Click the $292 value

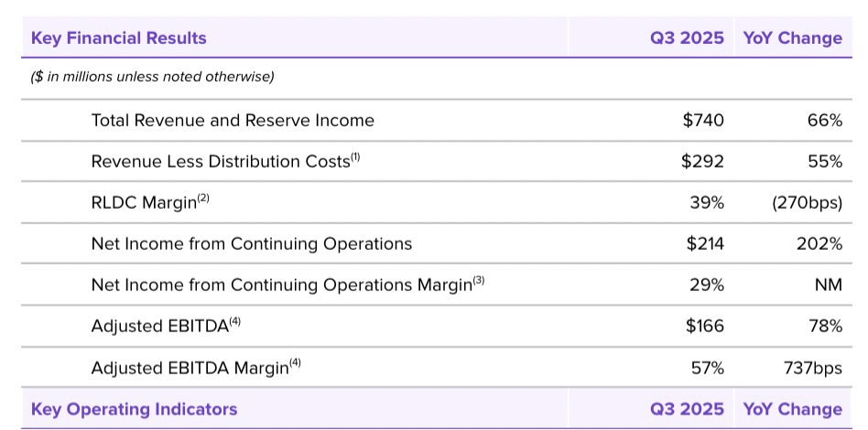702,162
